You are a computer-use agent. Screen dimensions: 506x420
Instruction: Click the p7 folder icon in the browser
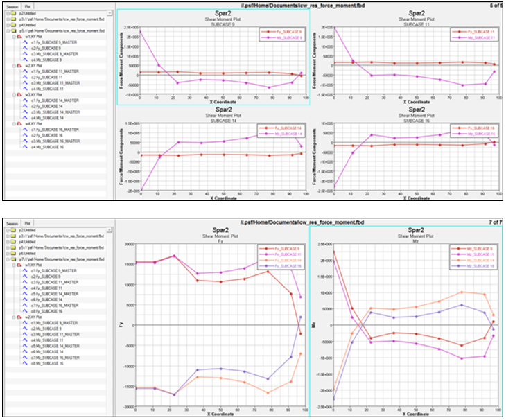pos(12,259)
